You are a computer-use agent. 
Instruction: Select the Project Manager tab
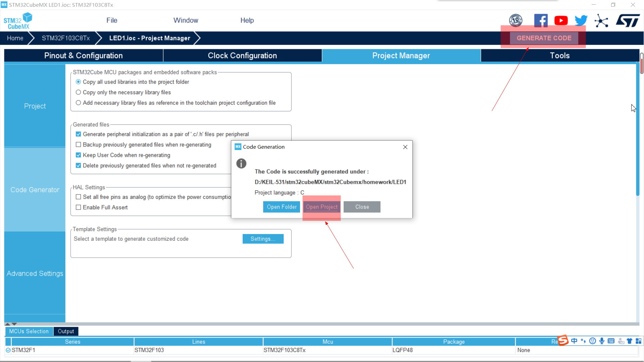[401, 56]
